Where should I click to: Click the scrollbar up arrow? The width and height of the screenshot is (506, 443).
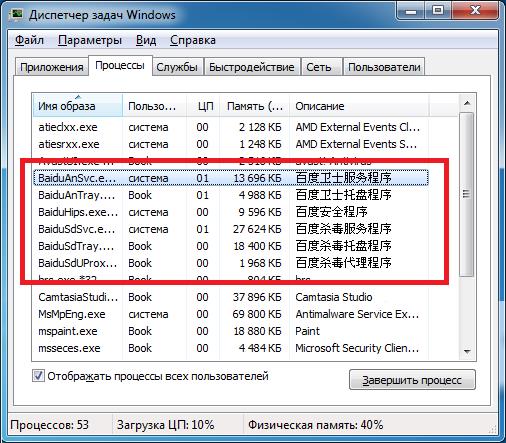click(467, 103)
